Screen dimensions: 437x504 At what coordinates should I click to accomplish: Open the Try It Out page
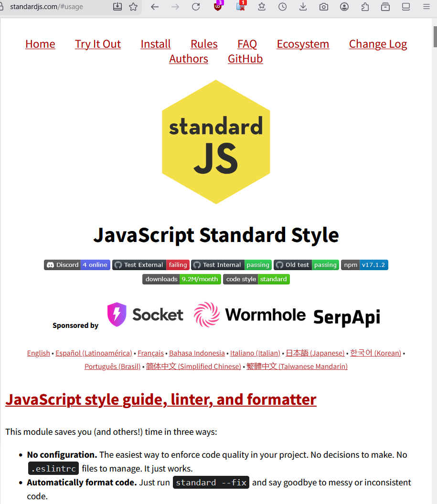tap(97, 44)
